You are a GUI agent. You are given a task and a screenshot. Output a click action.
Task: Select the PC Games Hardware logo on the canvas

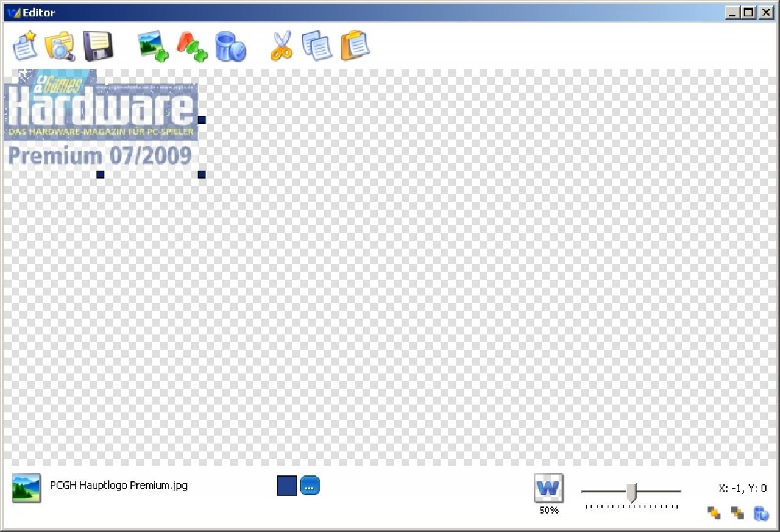101,119
